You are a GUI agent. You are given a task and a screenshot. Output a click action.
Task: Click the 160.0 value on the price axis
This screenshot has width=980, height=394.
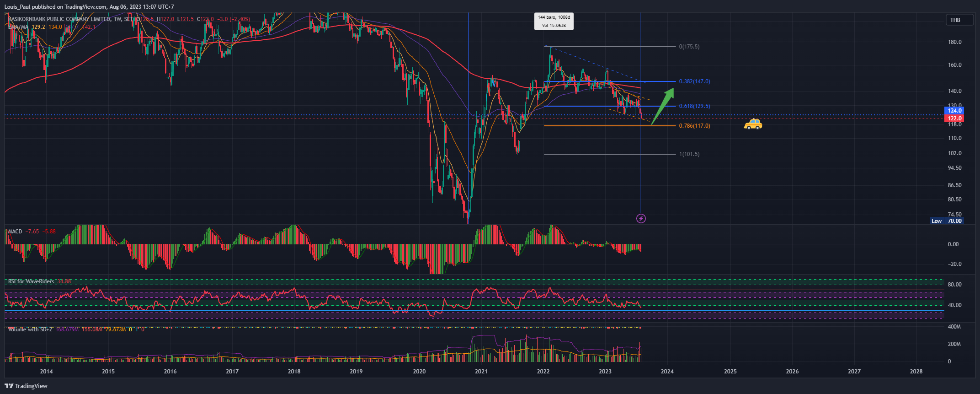(x=954, y=65)
